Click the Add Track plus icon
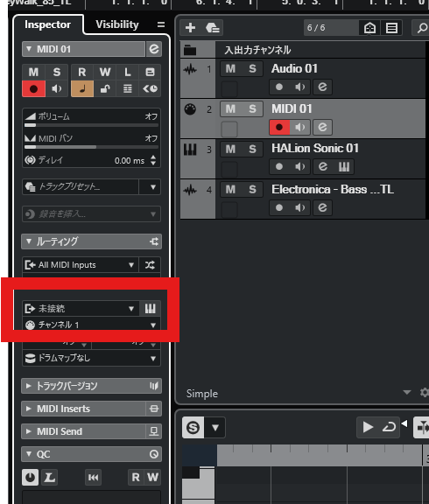The height and width of the screenshot is (504, 429). coord(190,28)
